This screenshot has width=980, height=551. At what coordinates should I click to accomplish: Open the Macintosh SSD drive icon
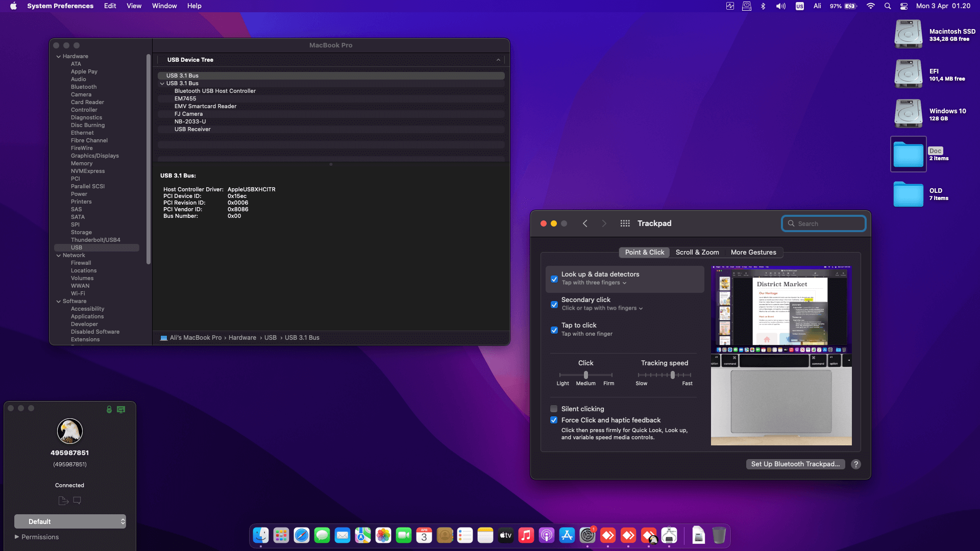coord(908,34)
